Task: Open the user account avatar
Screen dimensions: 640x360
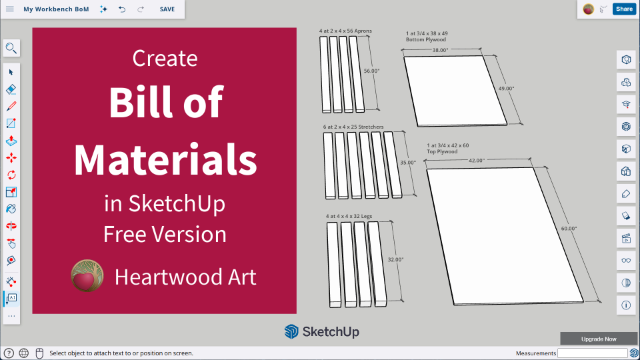Action: (588, 9)
